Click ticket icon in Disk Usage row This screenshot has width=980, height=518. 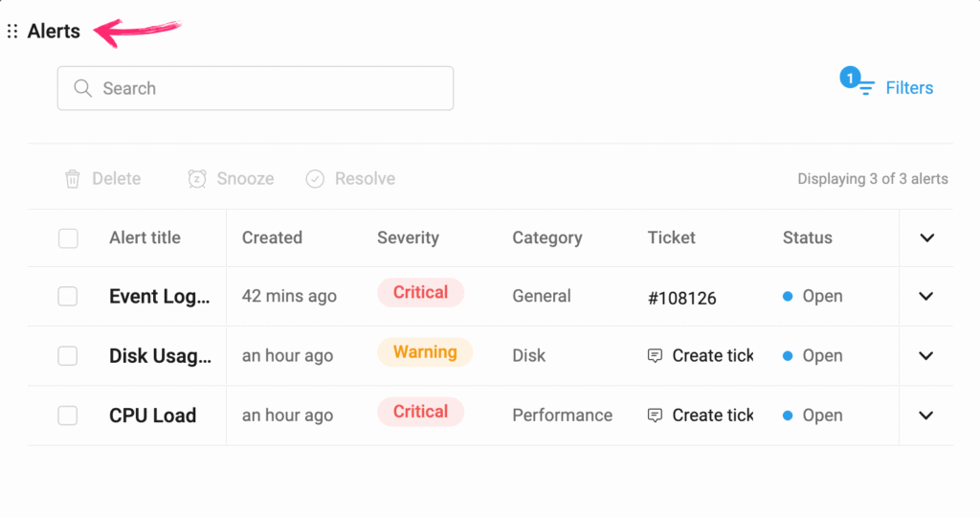pyautogui.click(x=656, y=356)
